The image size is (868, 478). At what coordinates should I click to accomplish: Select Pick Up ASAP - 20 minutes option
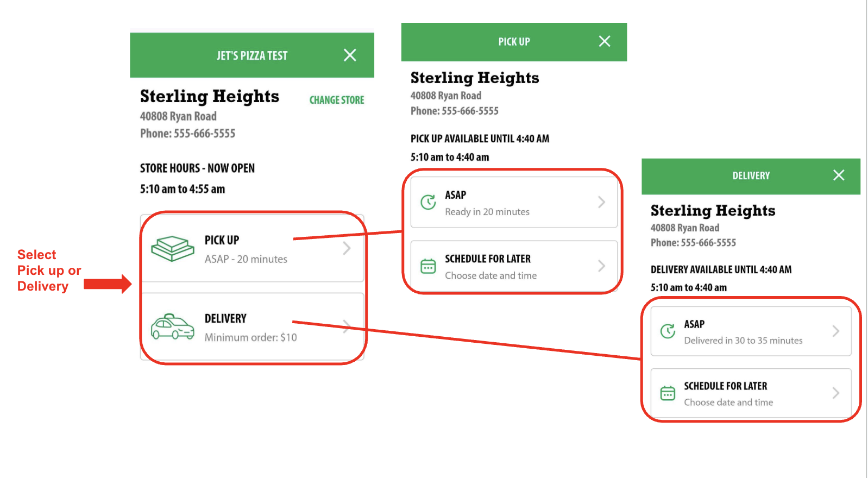252,248
